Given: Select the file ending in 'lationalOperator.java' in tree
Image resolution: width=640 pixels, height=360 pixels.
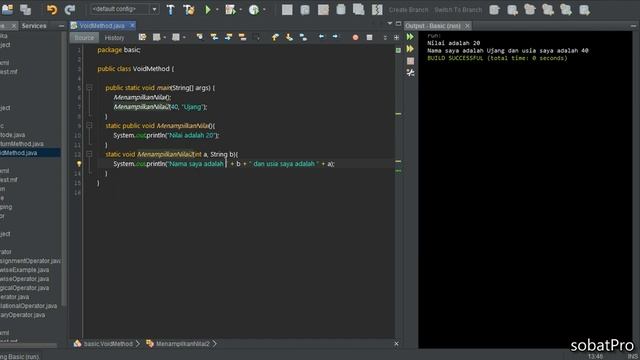Looking at the screenshot, I should coord(29,306).
